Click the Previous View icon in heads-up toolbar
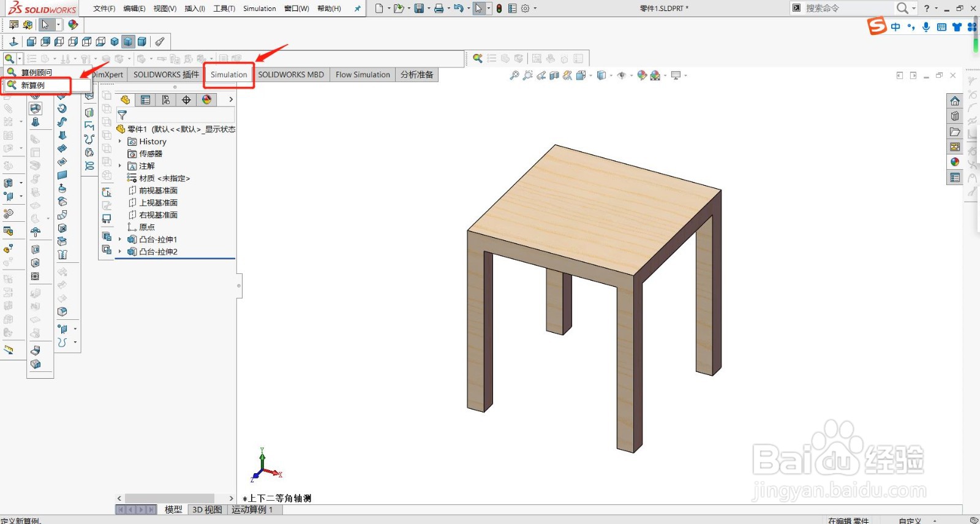Viewport: 980px width, 524px height. coord(541,75)
